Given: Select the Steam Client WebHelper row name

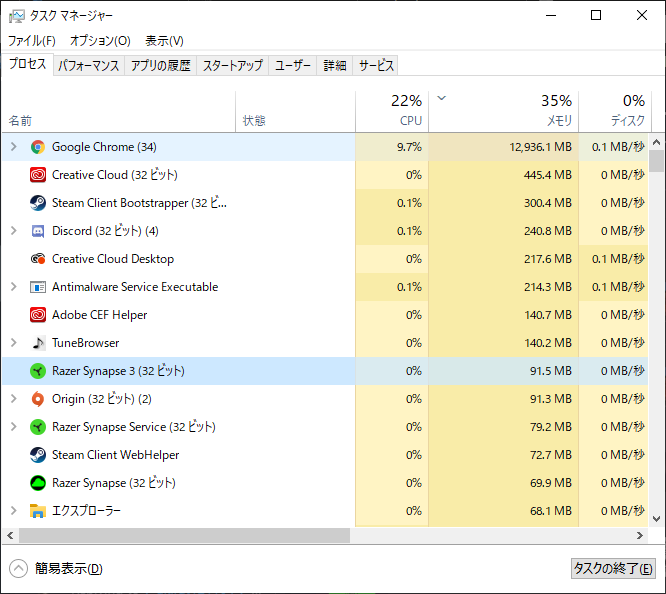Looking at the screenshot, I should tap(116, 455).
